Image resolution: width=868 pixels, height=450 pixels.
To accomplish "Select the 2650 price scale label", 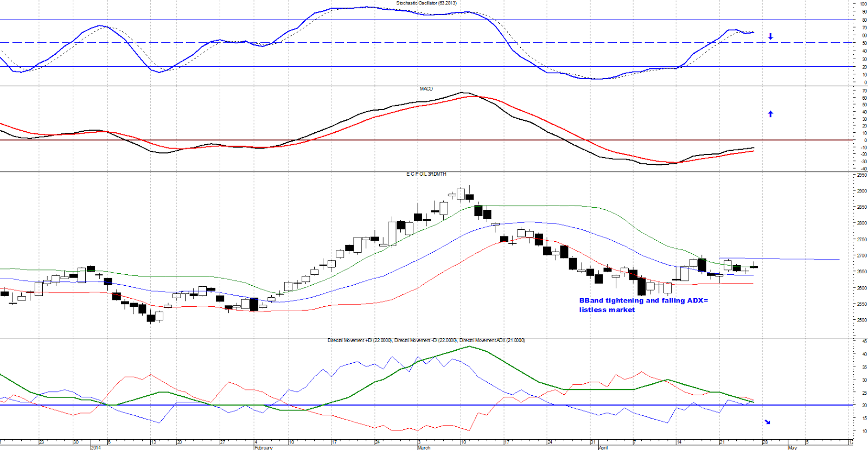I will pyautogui.click(x=861, y=272).
